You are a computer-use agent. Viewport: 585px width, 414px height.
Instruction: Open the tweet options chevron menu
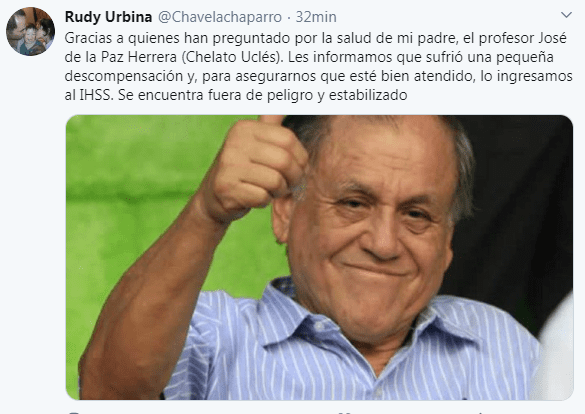pyautogui.click(x=566, y=15)
